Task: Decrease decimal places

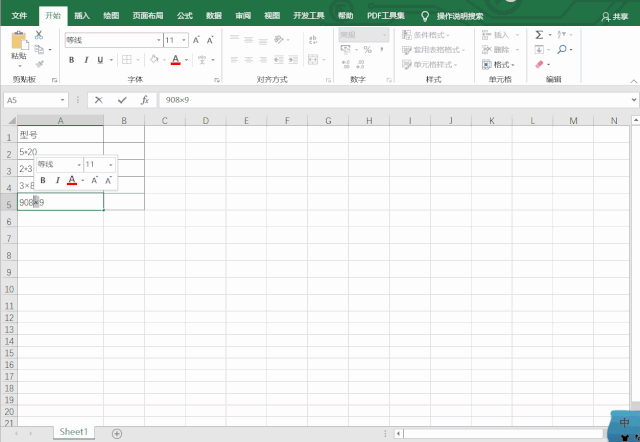Action: tap(360, 64)
